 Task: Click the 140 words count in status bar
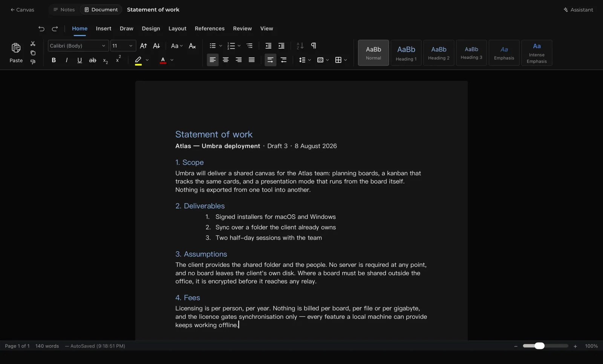[47, 346]
